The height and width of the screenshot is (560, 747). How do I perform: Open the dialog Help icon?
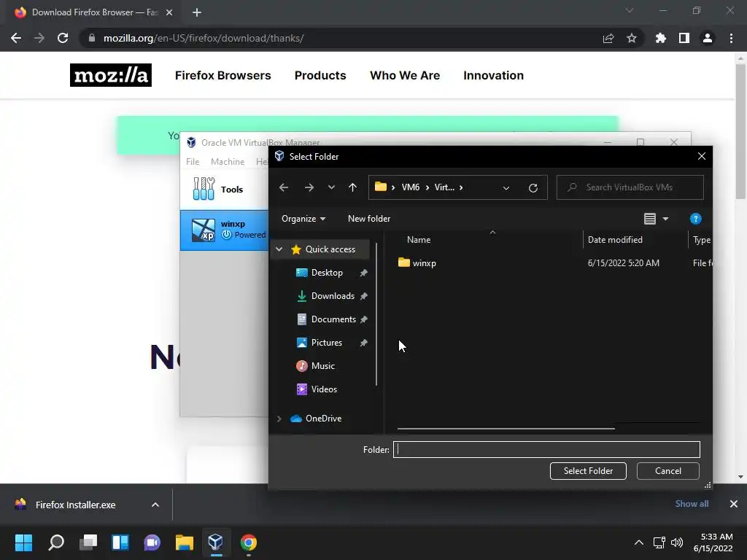695,219
